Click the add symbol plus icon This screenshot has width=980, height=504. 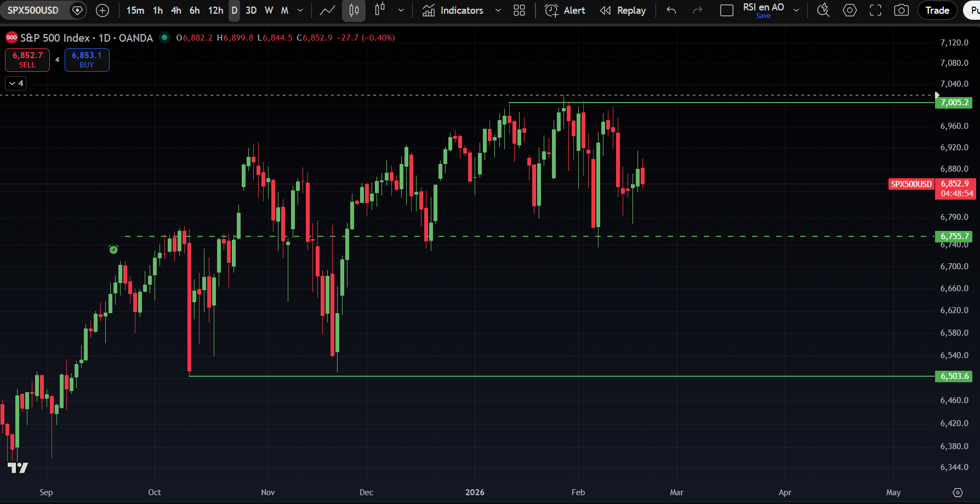pyautogui.click(x=102, y=10)
